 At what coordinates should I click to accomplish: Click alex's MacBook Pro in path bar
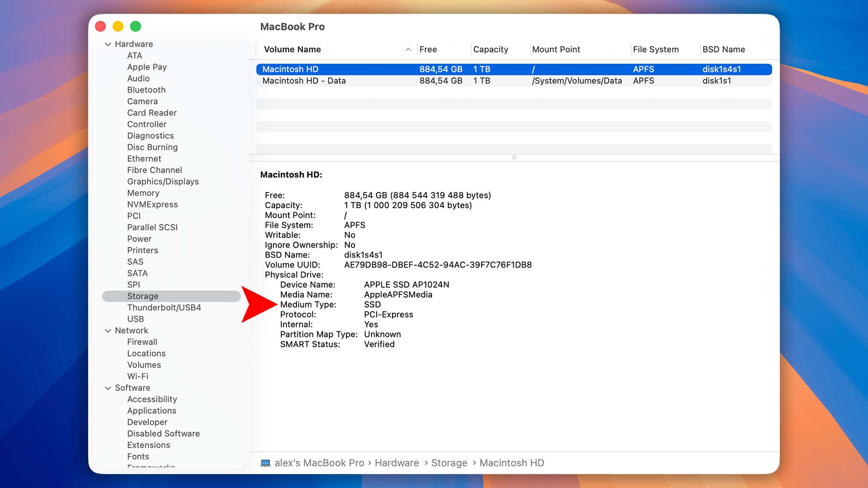319,463
